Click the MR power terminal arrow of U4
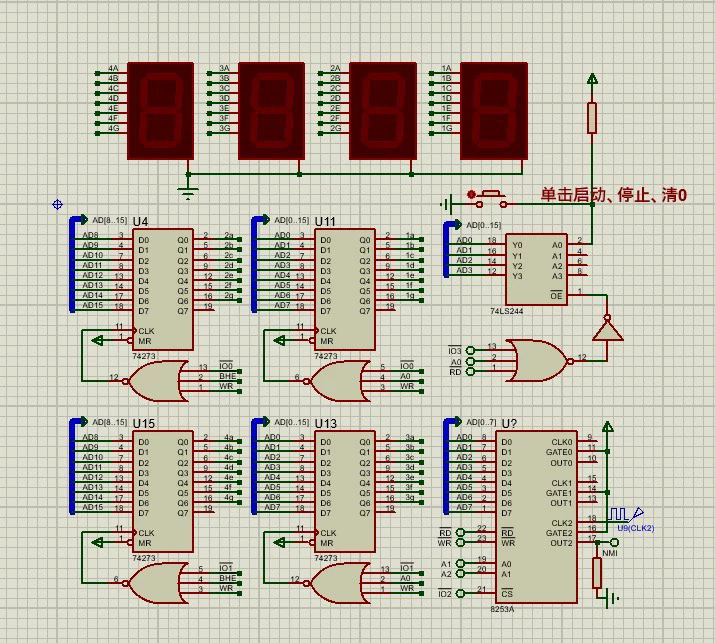Viewport: 715px width, 643px height. tap(97, 340)
